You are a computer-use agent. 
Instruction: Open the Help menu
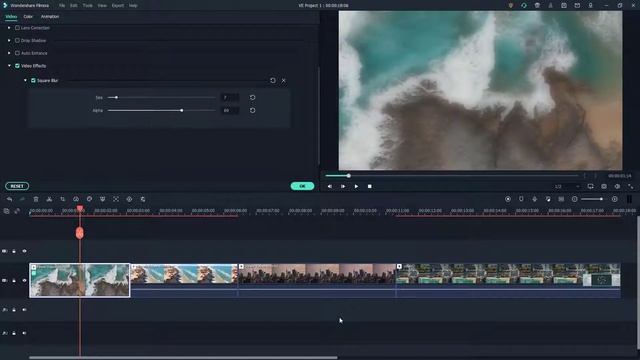133,6
